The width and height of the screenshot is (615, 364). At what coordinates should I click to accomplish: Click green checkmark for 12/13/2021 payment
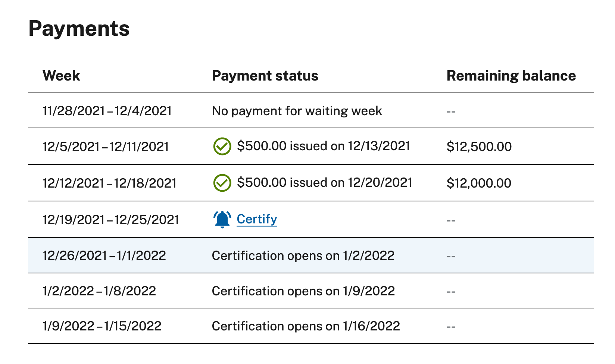222,146
